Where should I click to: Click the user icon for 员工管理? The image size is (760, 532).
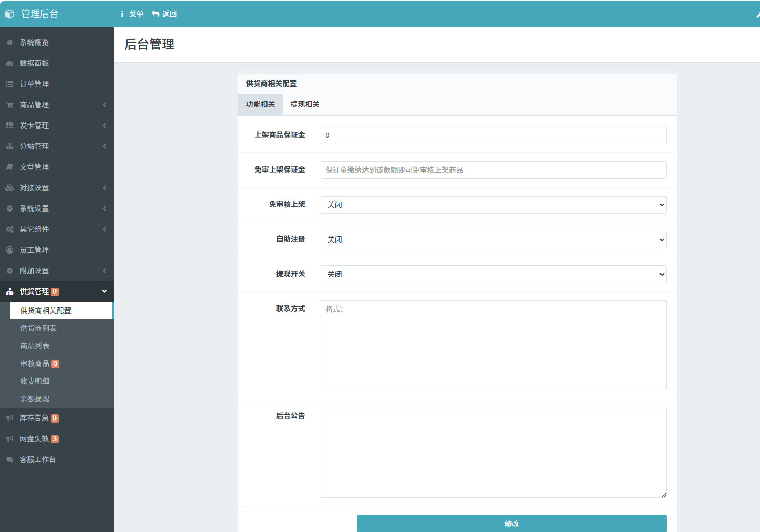click(x=10, y=250)
